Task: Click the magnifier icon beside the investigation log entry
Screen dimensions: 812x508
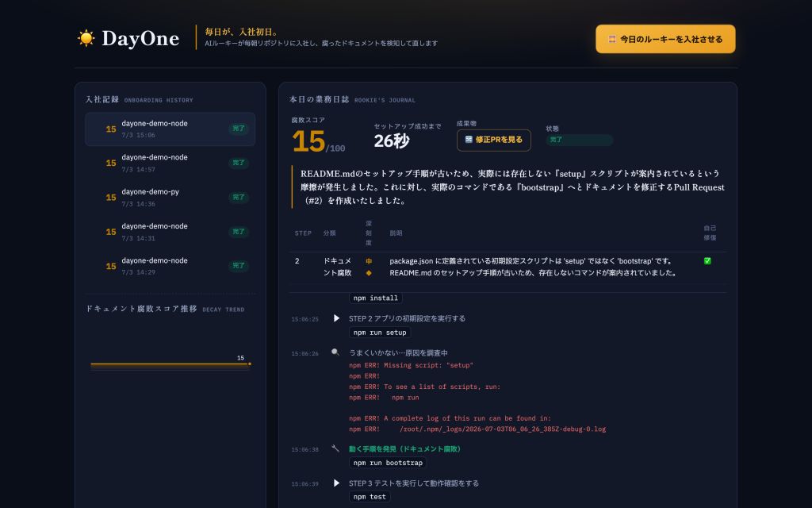Action: [x=335, y=352]
